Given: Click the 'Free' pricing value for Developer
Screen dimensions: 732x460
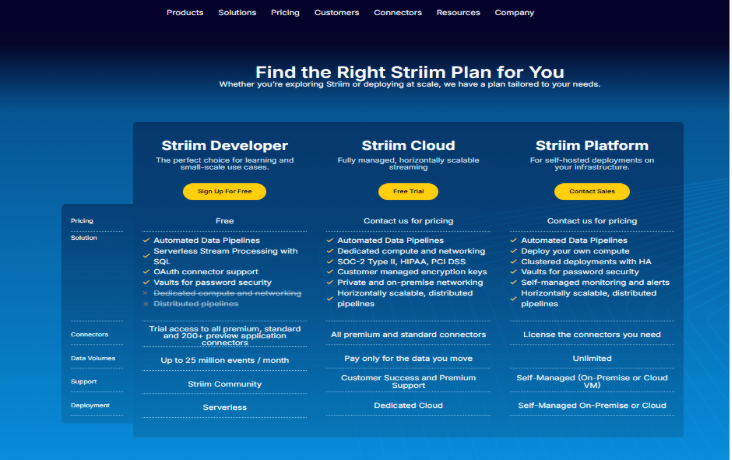Looking at the screenshot, I should click(225, 221).
